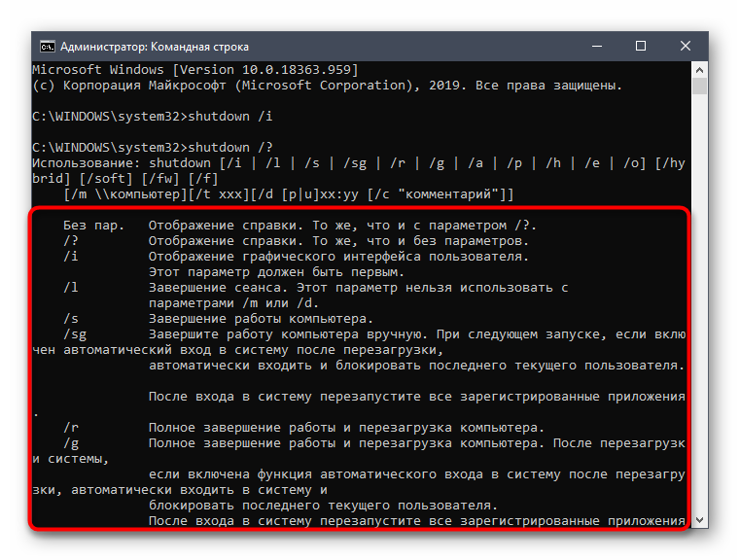Image resolution: width=740 pixels, height=560 pixels.
Task: Click the line starting 'brid] [/soft]'
Action: click(x=125, y=179)
